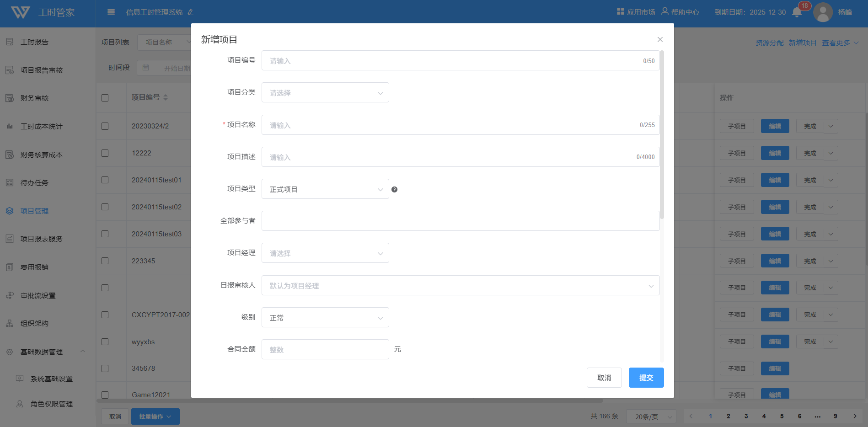The image size is (868, 427).
Task: Click the 取消 button in the dialog
Action: pos(604,378)
